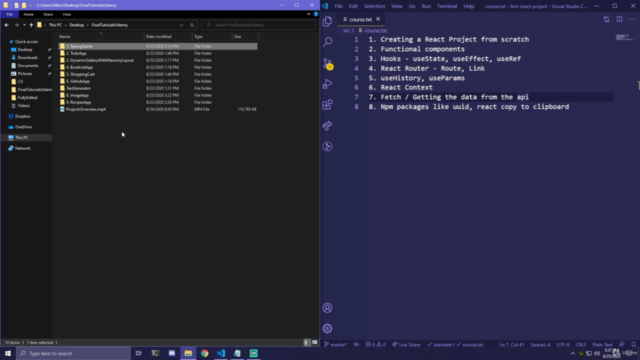This screenshot has width=640, height=360.
Task: Open the Terminal menu in VS Code
Action: point(447,6)
